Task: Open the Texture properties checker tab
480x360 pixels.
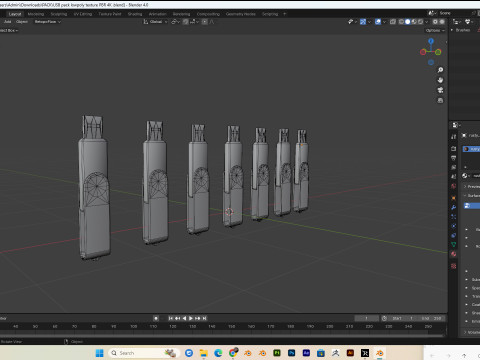Action: pos(454,266)
